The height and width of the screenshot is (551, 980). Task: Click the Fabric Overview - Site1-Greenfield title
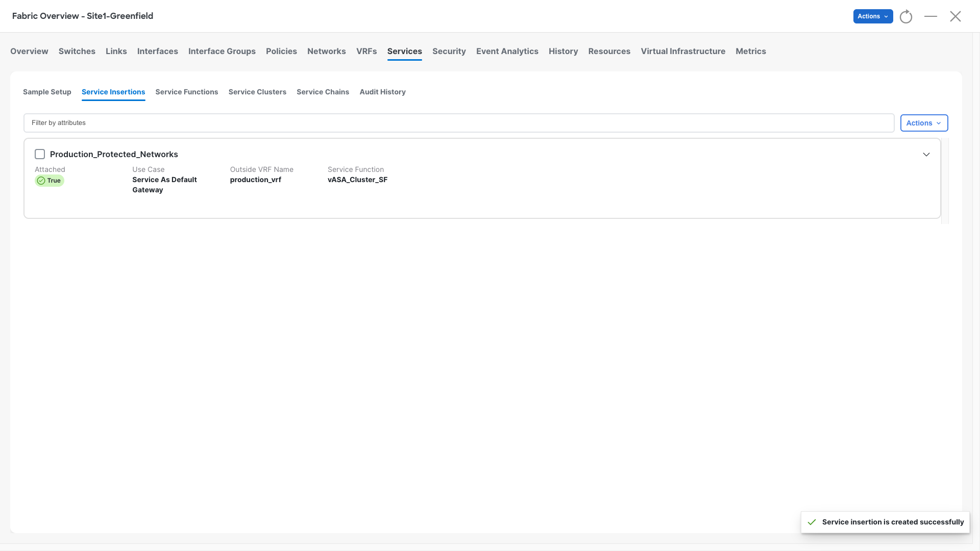[x=83, y=16]
